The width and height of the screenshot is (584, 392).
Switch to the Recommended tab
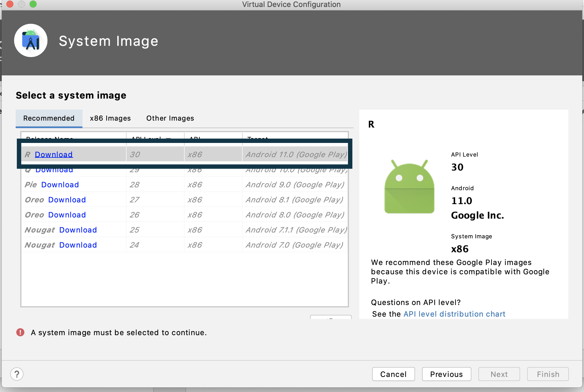pos(49,118)
